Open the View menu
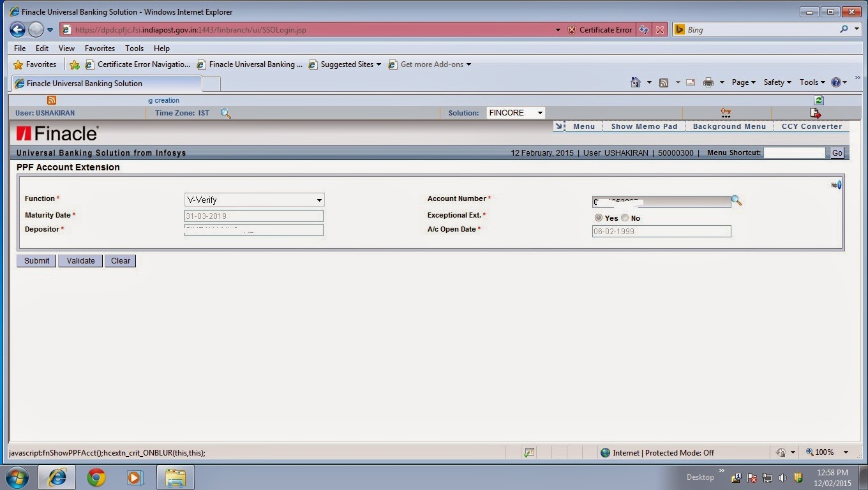The height and width of the screenshot is (490, 868). coord(66,48)
